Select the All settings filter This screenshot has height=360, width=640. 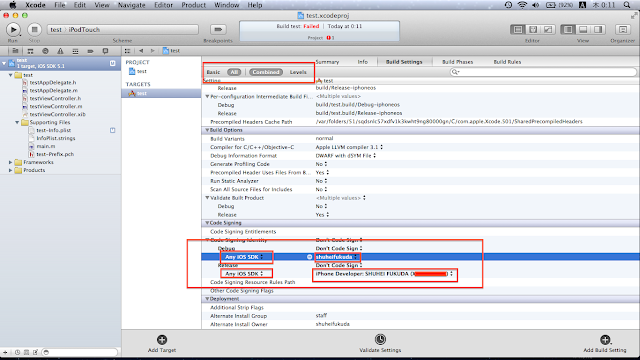[x=234, y=72]
